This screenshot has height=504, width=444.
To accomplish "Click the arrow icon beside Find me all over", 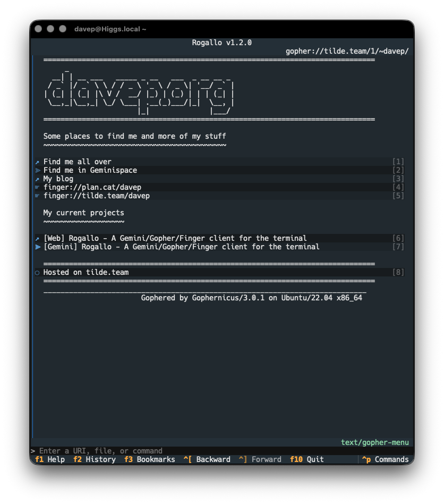I will tap(37, 162).
